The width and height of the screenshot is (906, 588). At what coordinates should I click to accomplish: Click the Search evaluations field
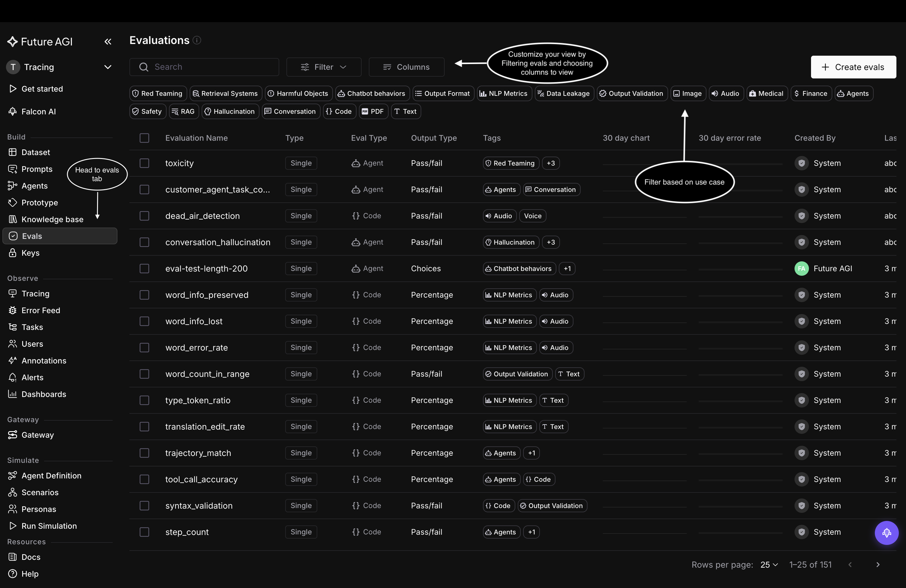click(204, 67)
